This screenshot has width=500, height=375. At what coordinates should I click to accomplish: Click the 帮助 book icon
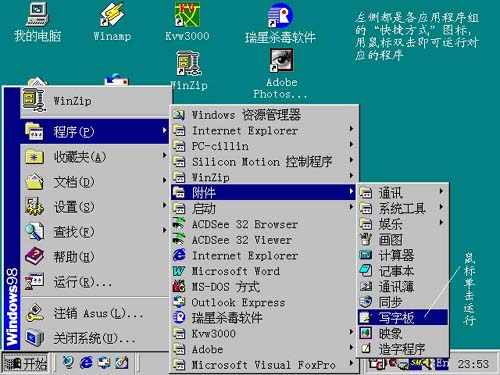point(34,256)
